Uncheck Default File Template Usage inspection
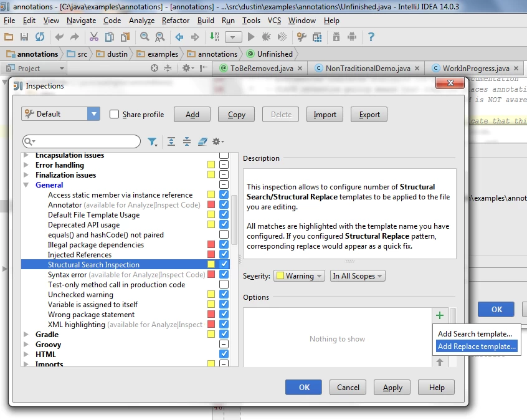 pyautogui.click(x=224, y=214)
